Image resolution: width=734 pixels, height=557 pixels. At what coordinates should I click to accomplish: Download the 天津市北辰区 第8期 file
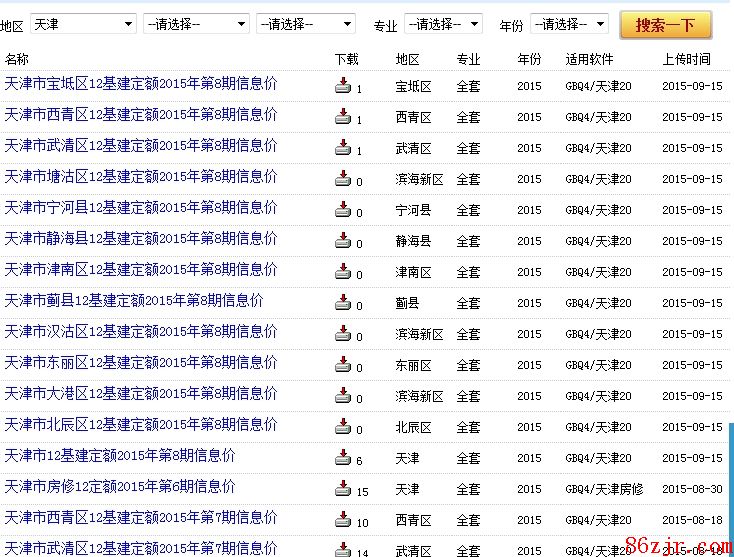[x=343, y=427]
